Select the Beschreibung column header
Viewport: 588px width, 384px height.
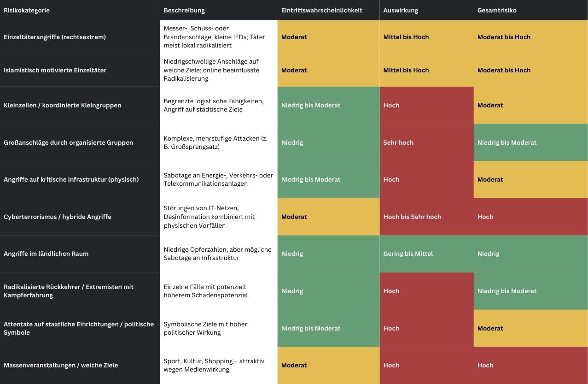[x=184, y=10]
